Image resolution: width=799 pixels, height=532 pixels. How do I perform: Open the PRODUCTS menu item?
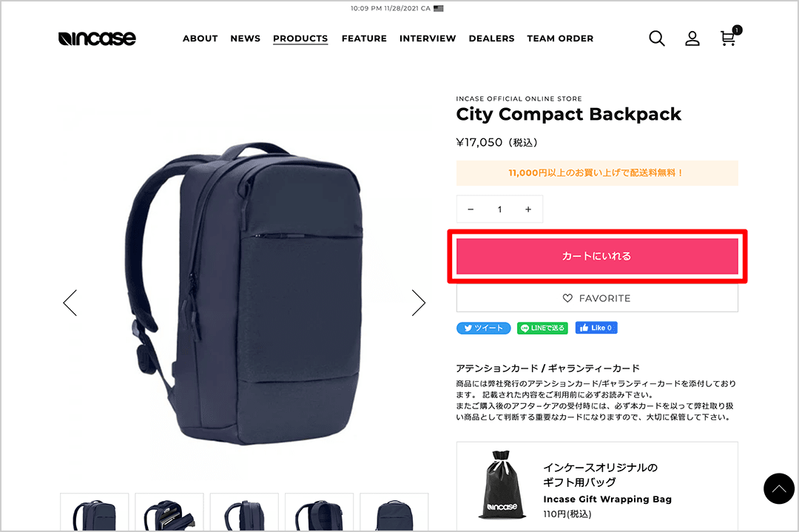(x=300, y=38)
